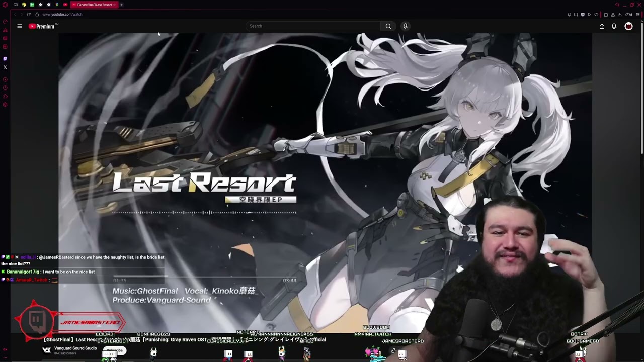The image size is (644, 362).
Task: Click into the YouTube Search field
Action: tap(313, 26)
